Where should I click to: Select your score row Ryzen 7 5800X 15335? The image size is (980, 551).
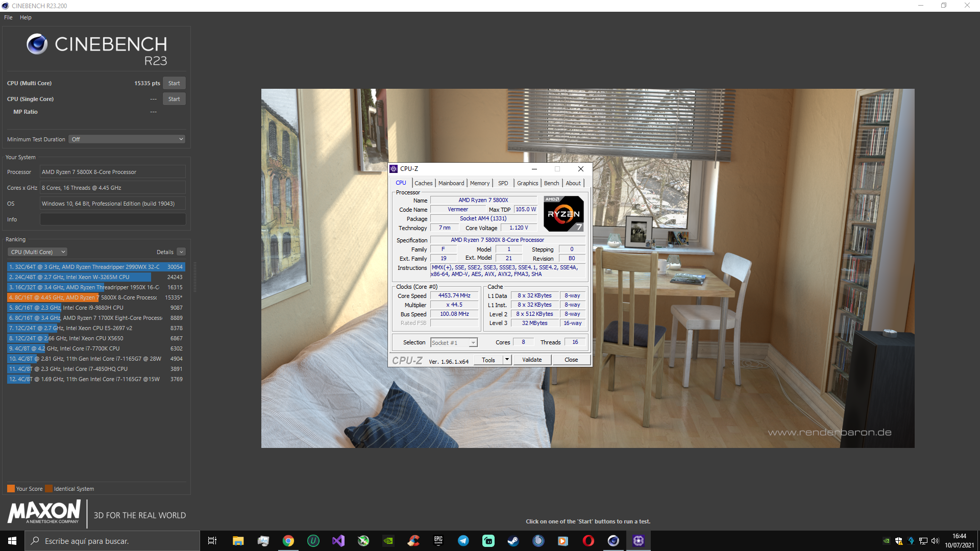(x=96, y=297)
